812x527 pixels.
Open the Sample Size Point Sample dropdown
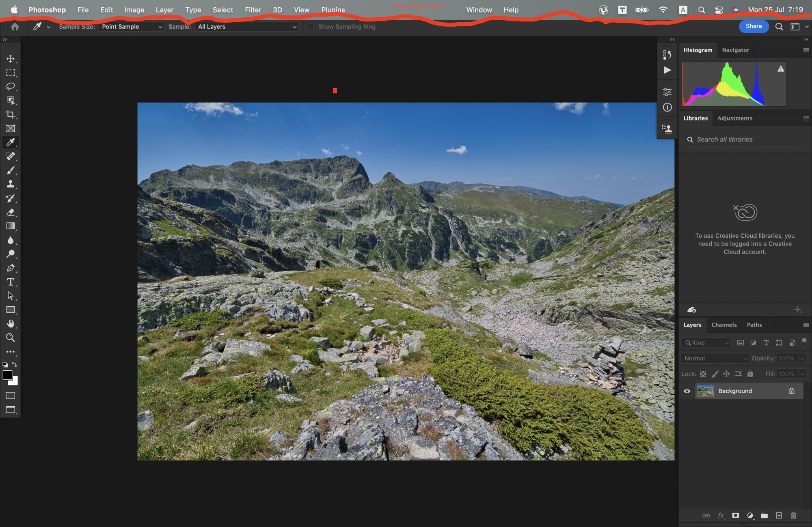(131, 27)
